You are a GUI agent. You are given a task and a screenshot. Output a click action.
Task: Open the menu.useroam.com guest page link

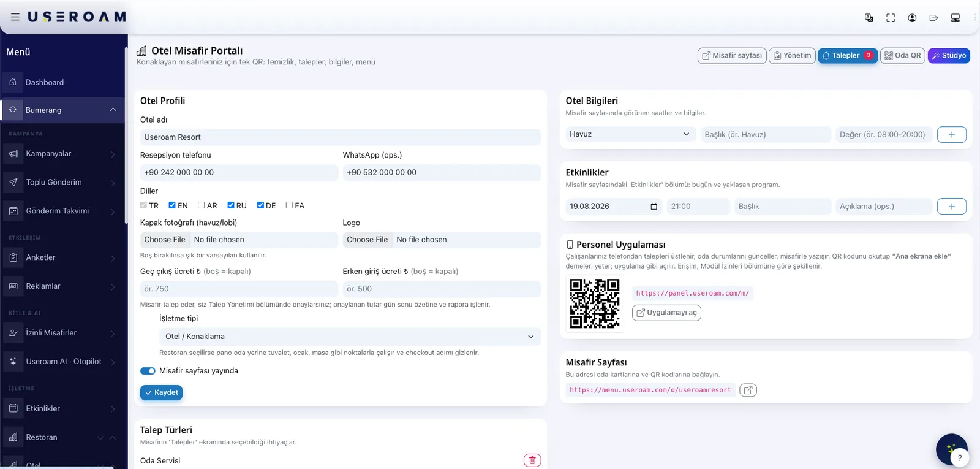[650, 390]
